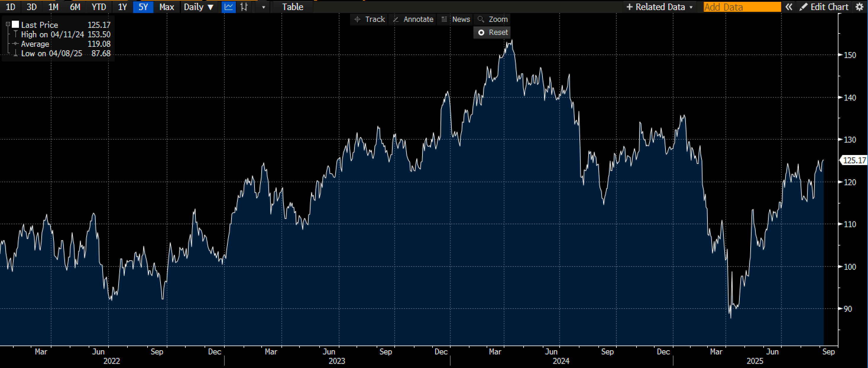Switch to the Table view tab
The width and height of the screenshot is (868, 368).
292,7
